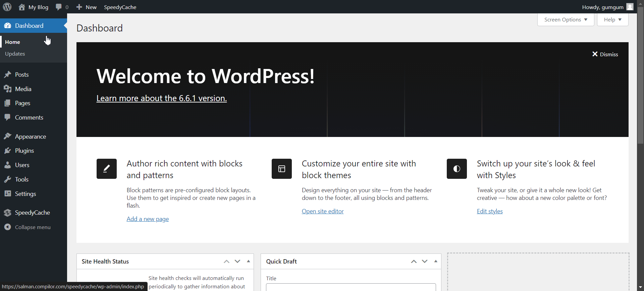Image resolution: width=644 pixels, height=291 pixels.
Task: Click the layout icon for block themes
Action: pyautogui.click(x=282, y=169)
